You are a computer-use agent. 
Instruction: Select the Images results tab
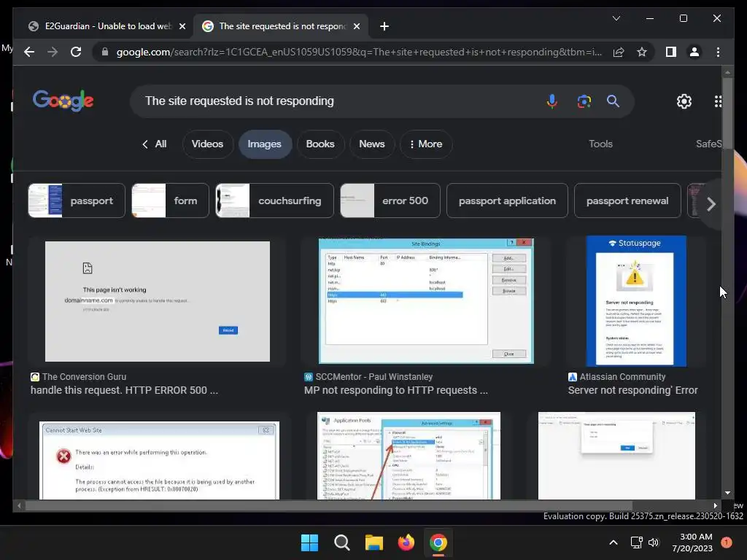[x=264, y=144]
